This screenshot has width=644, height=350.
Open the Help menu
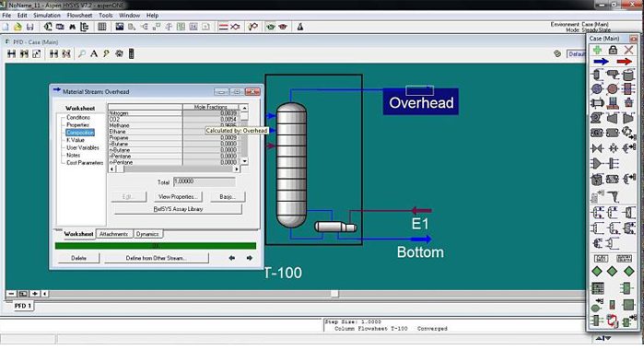tap(152, 16)
